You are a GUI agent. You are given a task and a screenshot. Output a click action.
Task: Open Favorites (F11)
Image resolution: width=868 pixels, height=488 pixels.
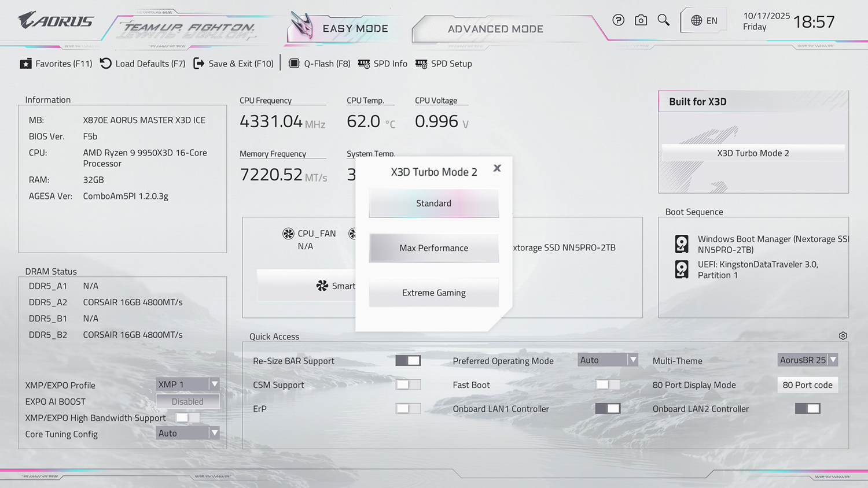coord(56,64)
